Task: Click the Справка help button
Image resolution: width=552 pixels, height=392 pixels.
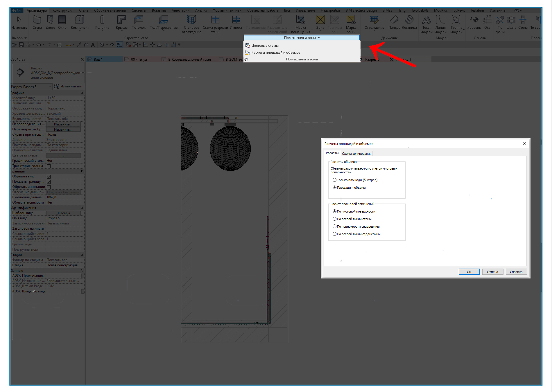Action: (x=516, y=272)
